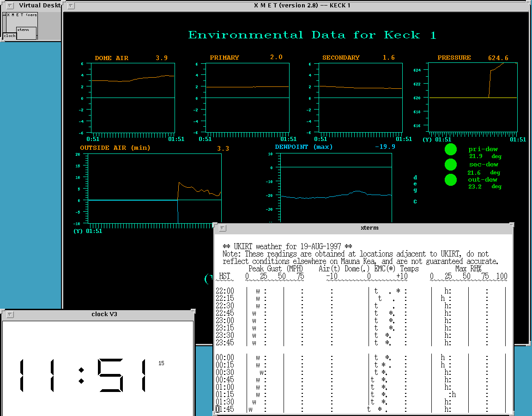This screenshot has width=532, height=416.
Task: Click the 'OUTSIDE AIR (min)' label
Action: click(115, 148)
